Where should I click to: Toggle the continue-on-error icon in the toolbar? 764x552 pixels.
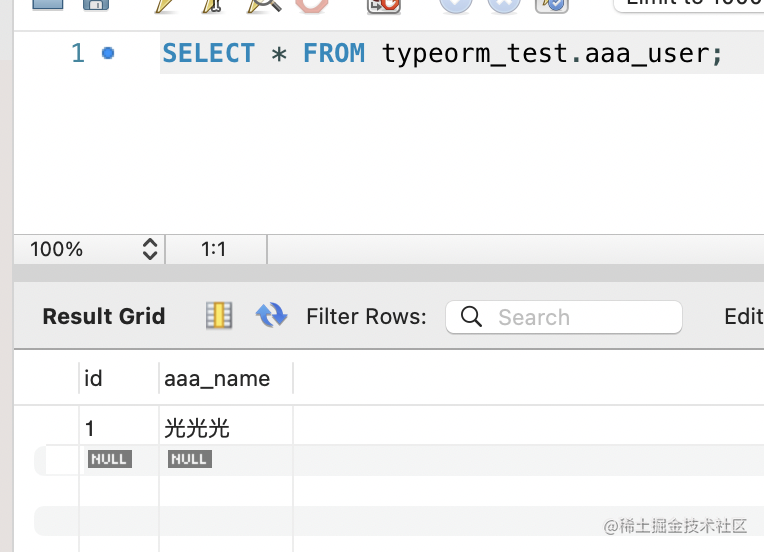384,4
